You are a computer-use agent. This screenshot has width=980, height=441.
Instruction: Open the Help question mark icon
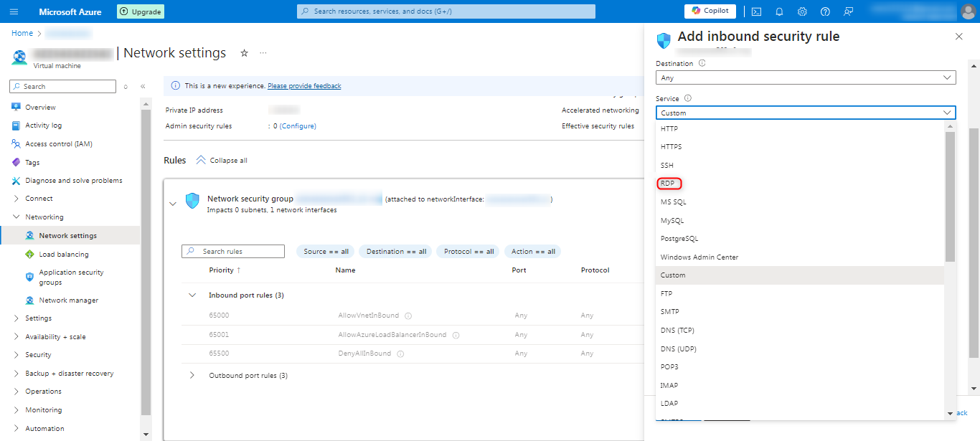click(x=825, y=11)
